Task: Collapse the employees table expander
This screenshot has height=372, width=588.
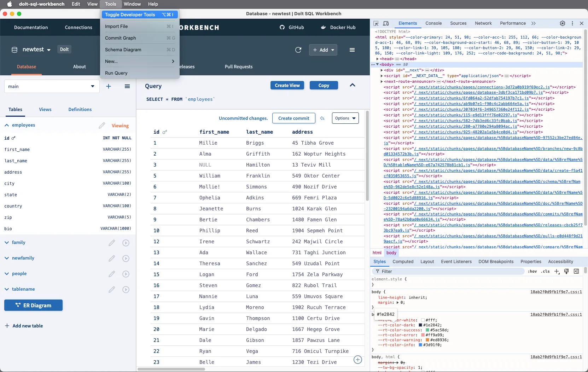Action: point(6,125)
